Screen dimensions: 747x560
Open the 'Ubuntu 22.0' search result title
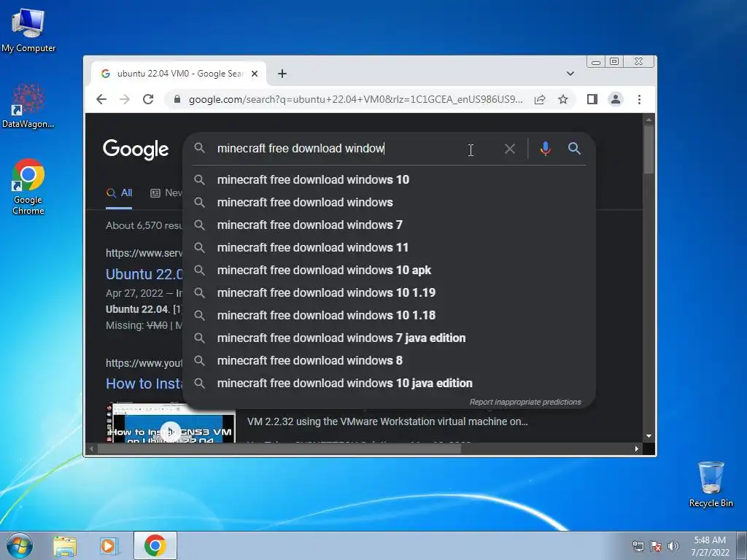point(144,274)
